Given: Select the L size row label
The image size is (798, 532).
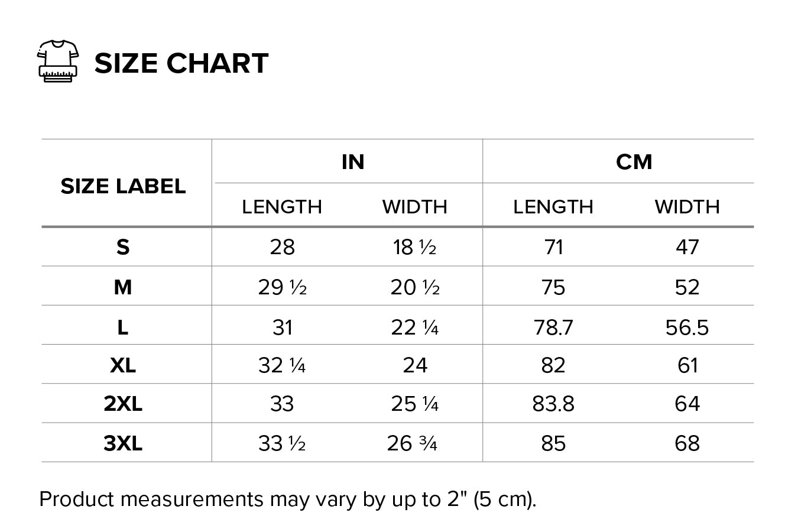Looking at the screenshot, I should (x=123, y=326).
